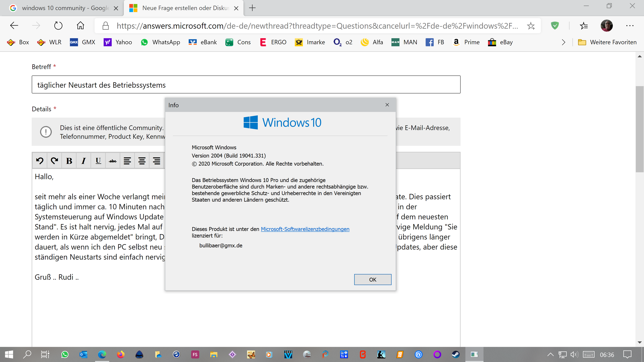The height and width of the screenshot is (362, 644).
Task: Open taskbar Search magnifier
Action: click(x=27, y=354)
